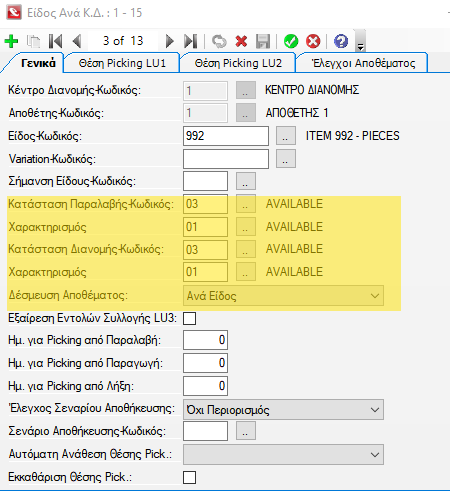Click the red X delete icon

(x=241, y=41)
